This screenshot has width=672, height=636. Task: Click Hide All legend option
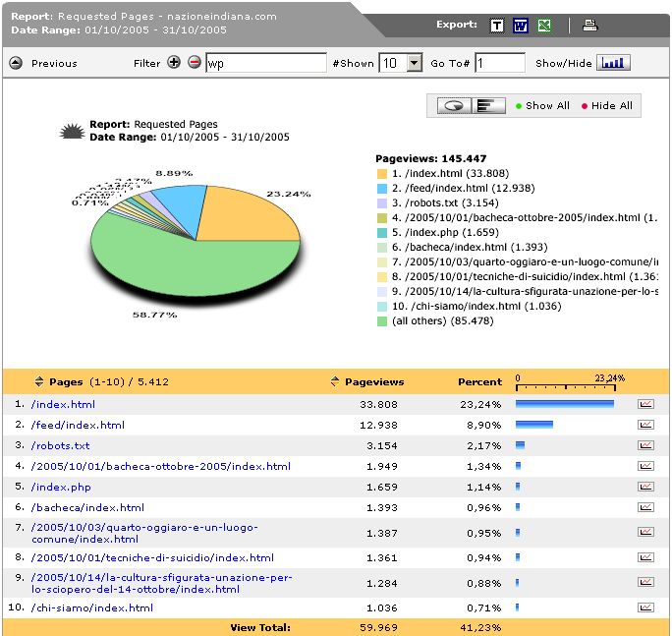pyautogui.click(x=611, y=106)
